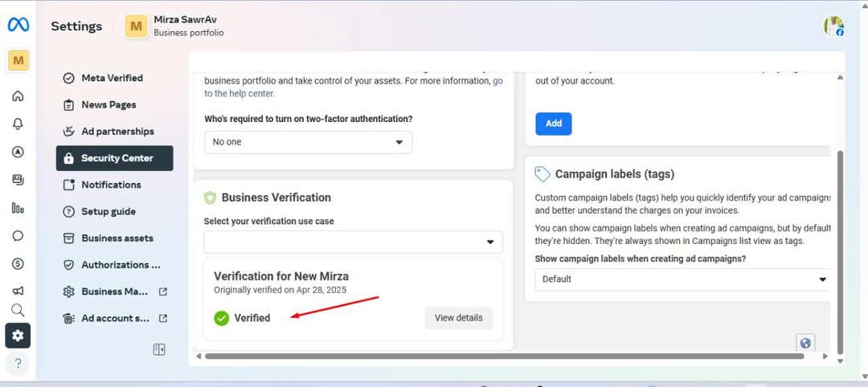868x387 pixels.
Task: Go to Home in the left rail
Action: [18, 96]
